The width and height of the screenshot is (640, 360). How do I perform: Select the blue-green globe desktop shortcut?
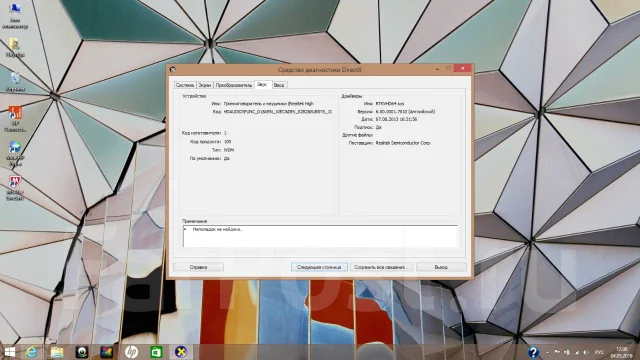point(15,153)
